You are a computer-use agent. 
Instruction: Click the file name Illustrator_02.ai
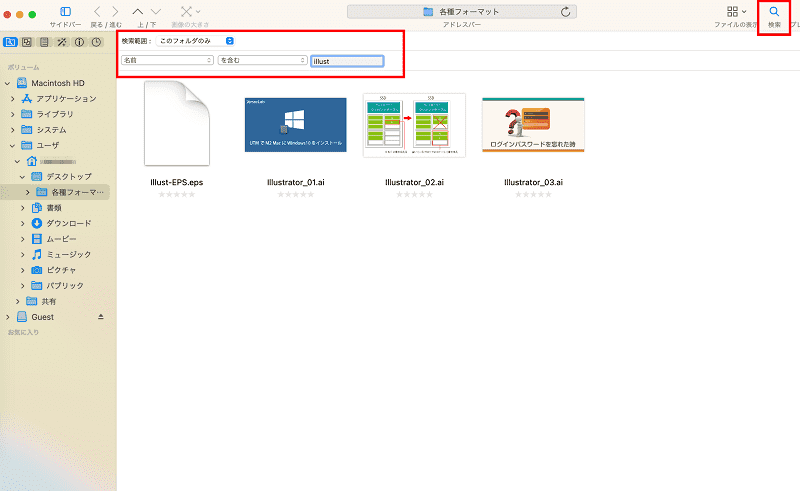[414, 182]
